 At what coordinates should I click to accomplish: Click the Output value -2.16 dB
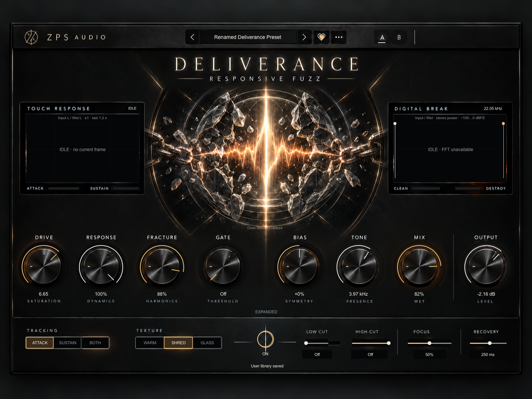(486, 294)
